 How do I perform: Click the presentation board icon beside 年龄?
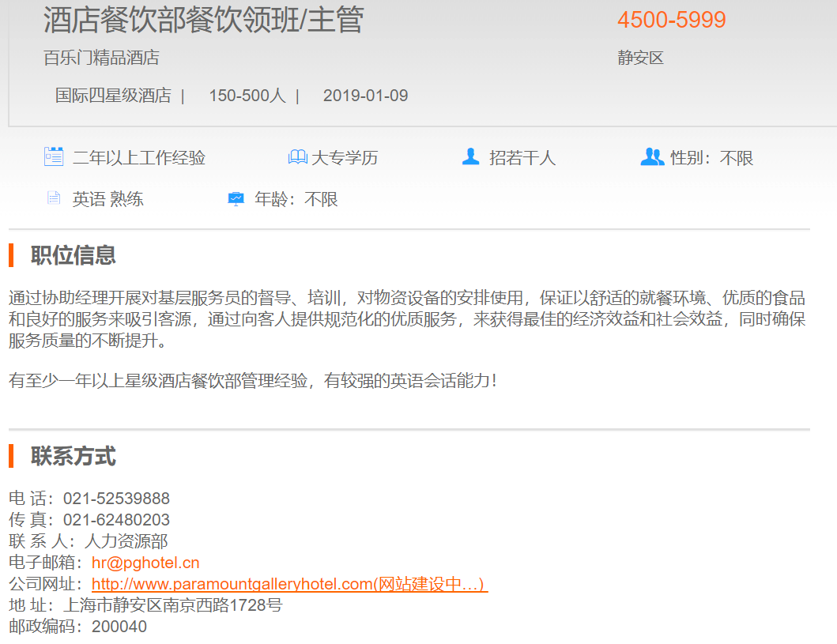coord(236,198)
